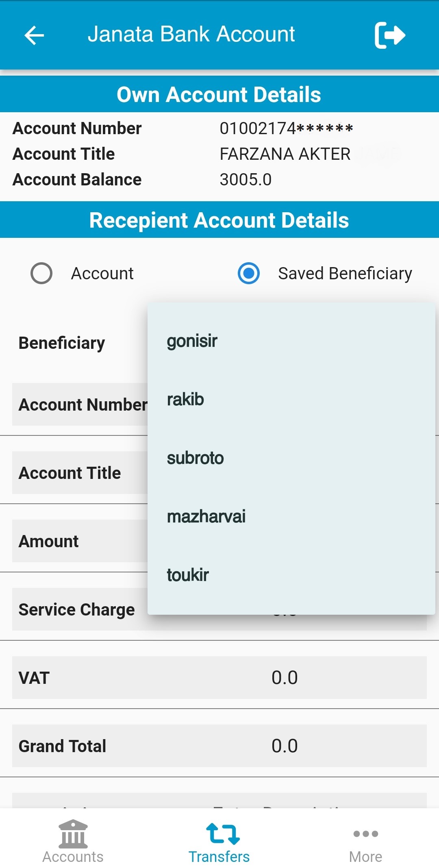The image size is (439, 868).
Task: Choose subroto from beneficiary list
Action: (x=195, y=458)
